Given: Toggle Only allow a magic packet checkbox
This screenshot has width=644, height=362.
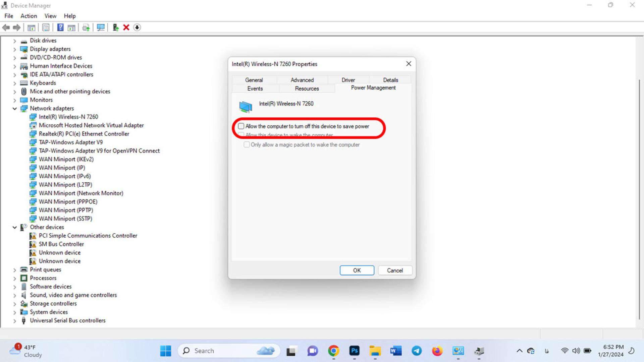Looking at the screenshot, I should (247, 145).
